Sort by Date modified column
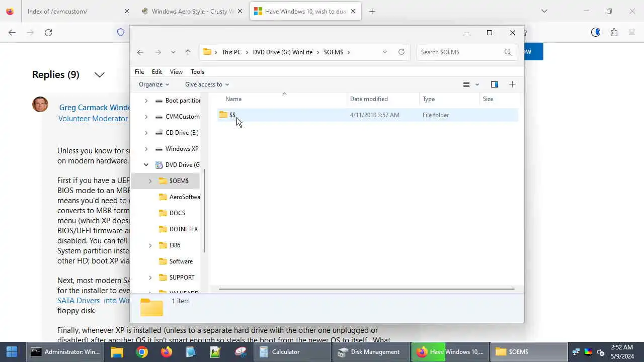 tap(369, 99)
